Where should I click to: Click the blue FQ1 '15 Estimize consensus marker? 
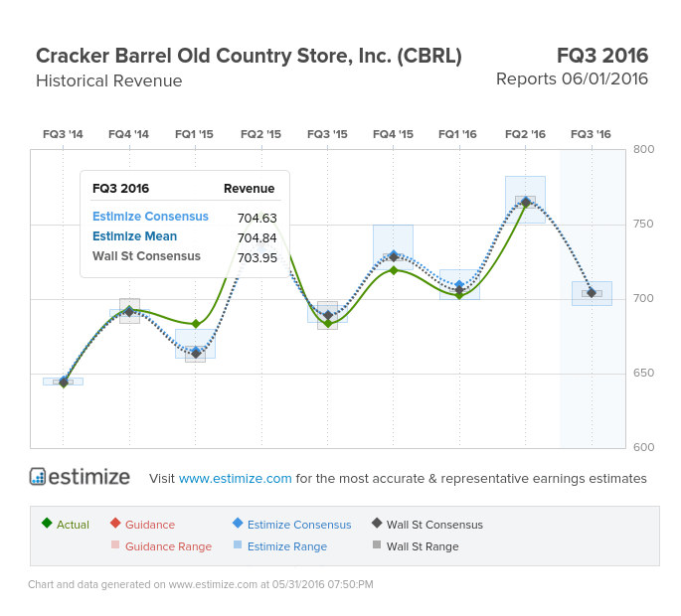point(196,351)
